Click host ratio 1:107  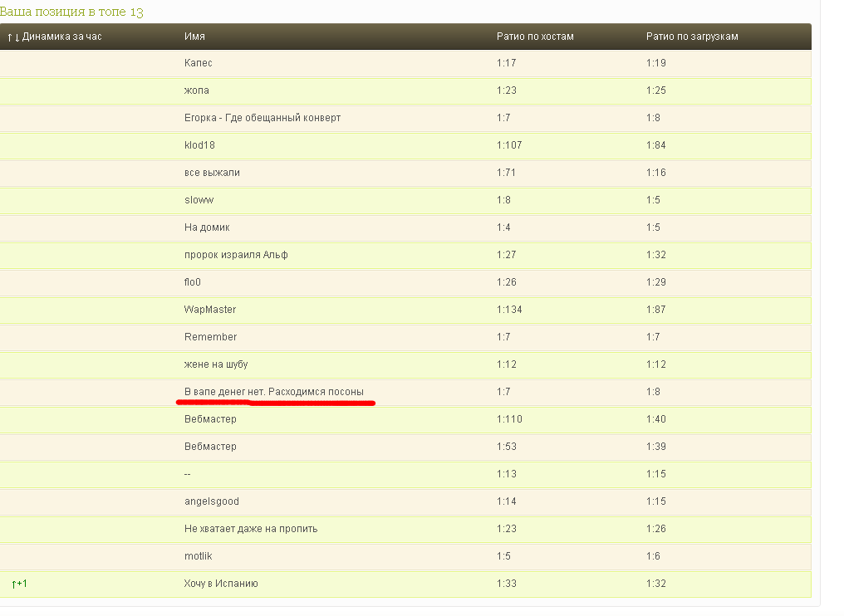[509, 145]
